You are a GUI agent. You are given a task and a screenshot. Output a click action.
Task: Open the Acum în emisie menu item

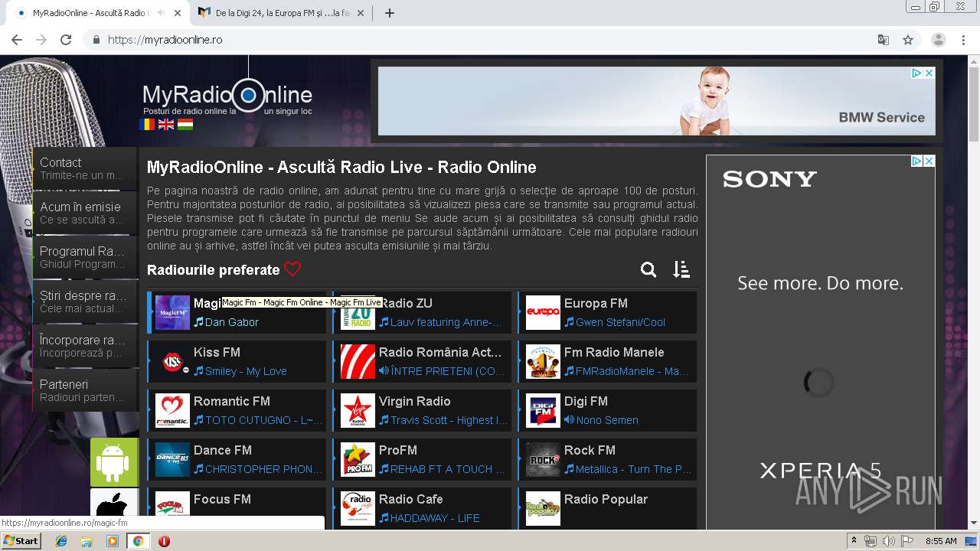85,213
